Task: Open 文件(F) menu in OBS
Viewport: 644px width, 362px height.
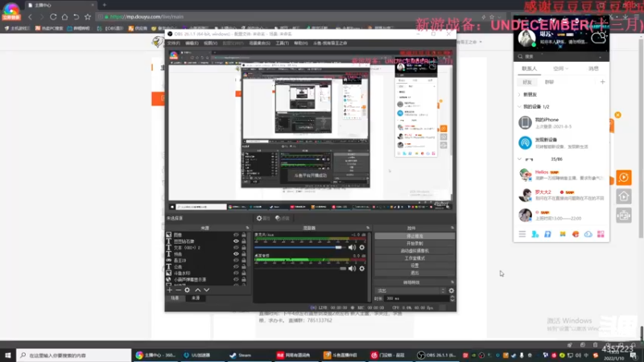Action: coord(173,43)
